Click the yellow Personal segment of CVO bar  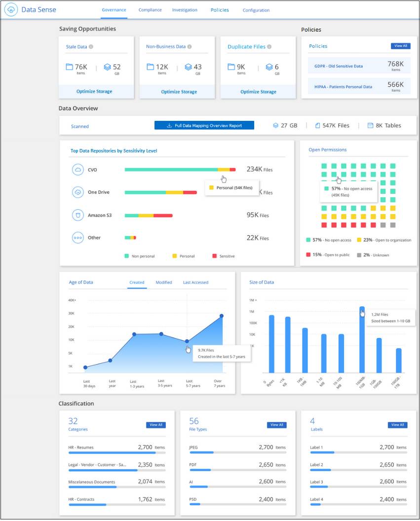224,170
